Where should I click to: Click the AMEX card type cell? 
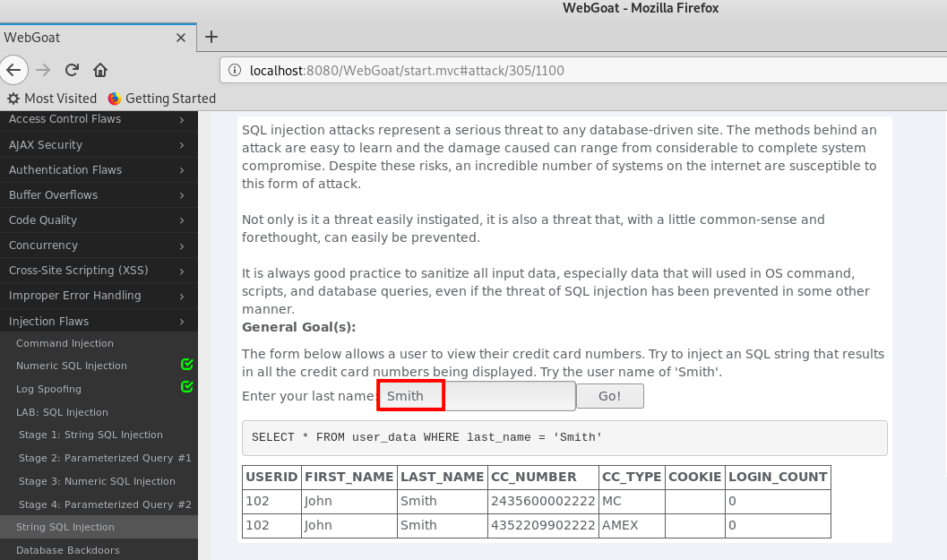click(x=632, y=526)
